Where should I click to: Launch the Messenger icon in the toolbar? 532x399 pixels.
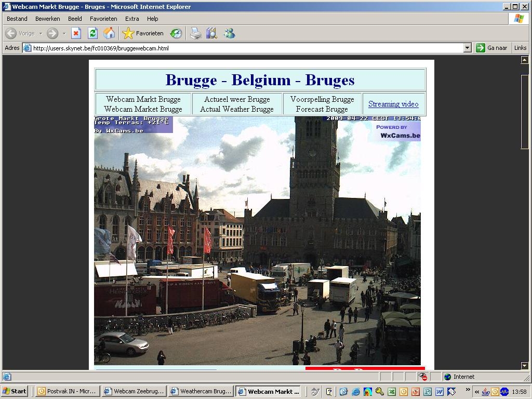(229, 33)
